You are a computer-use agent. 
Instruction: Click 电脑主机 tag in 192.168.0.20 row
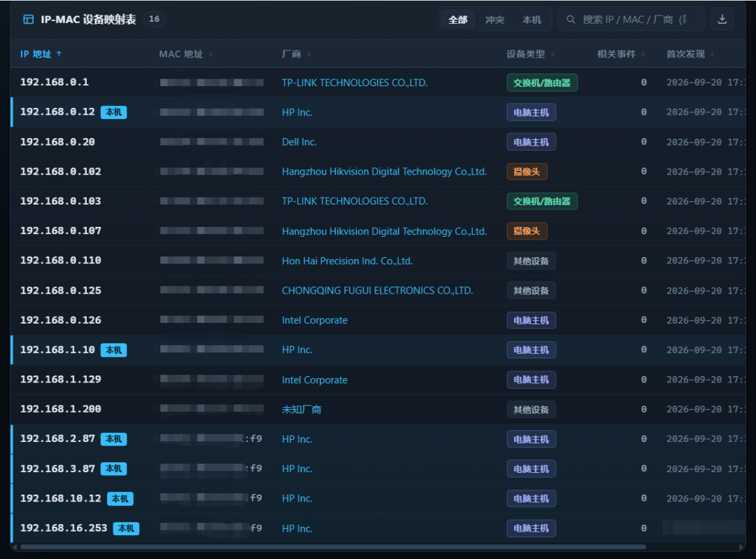(x=531, y=142)
